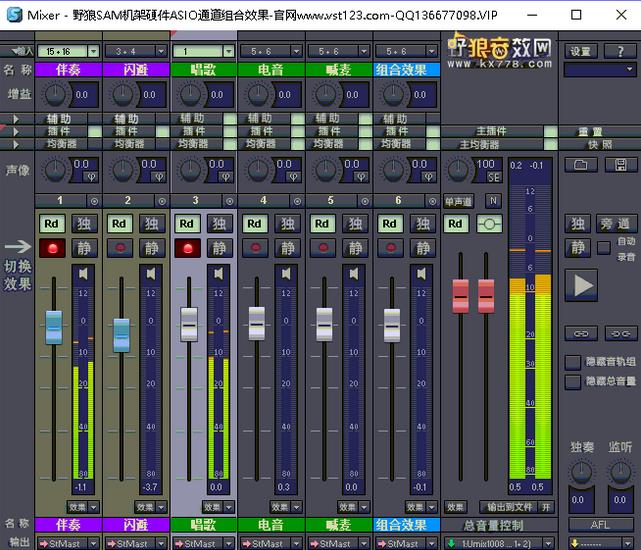
Task: Click the 快照 snapshot button
Action: coord(600,144)
